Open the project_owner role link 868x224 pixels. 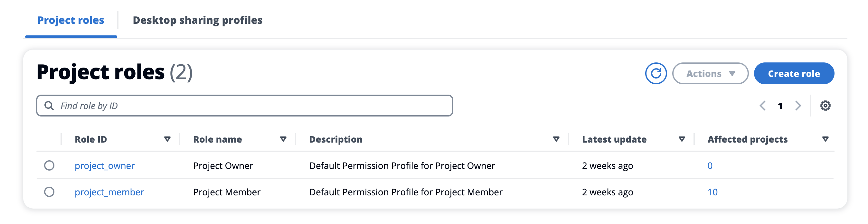pyautogui.click(x=104, y=166)
